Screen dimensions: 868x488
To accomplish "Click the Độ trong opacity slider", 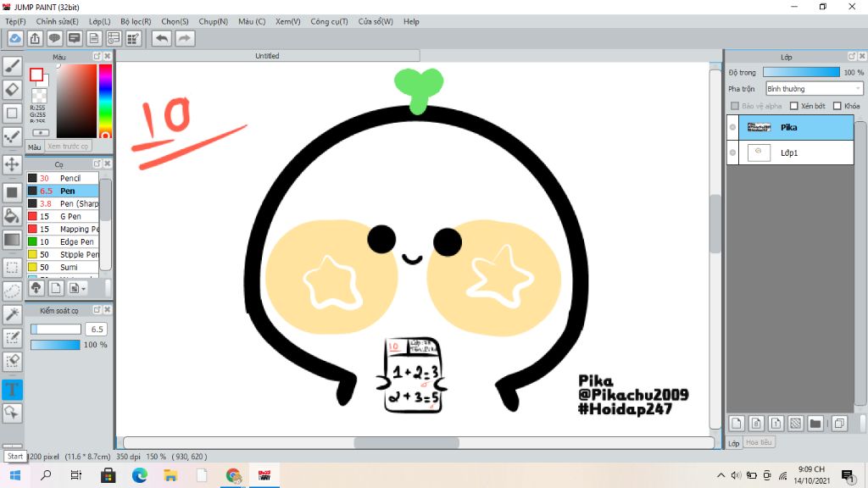I will coord(801,72).
